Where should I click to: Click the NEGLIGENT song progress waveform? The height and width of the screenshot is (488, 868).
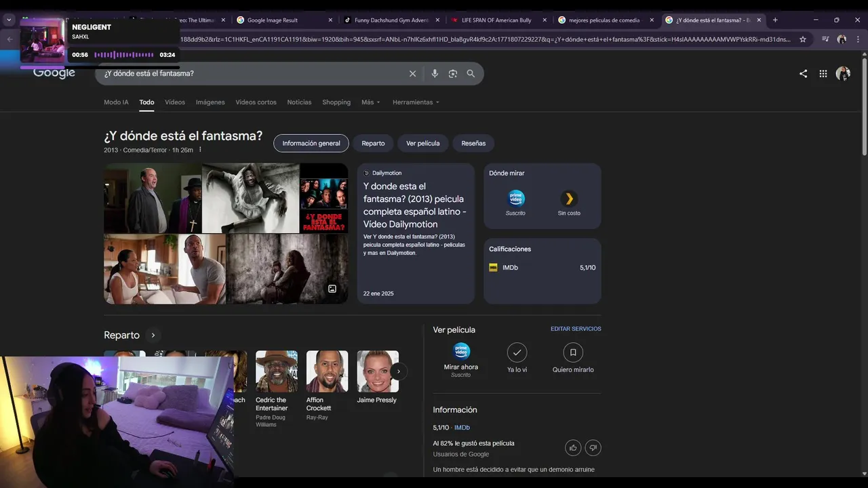pos(124,55)
